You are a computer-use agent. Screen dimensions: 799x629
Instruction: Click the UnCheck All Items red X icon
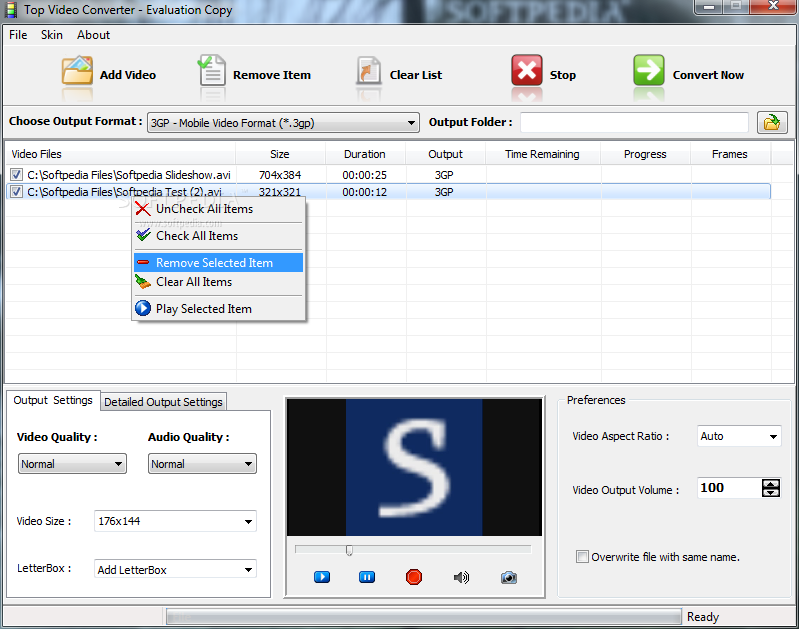[x=143, y=209]
